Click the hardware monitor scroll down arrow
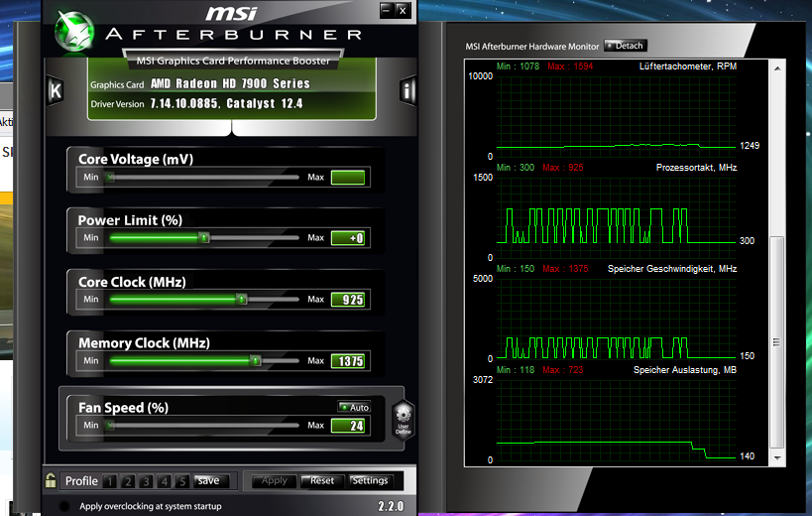This screenshot has width=812, height=516. pos(777,458)
